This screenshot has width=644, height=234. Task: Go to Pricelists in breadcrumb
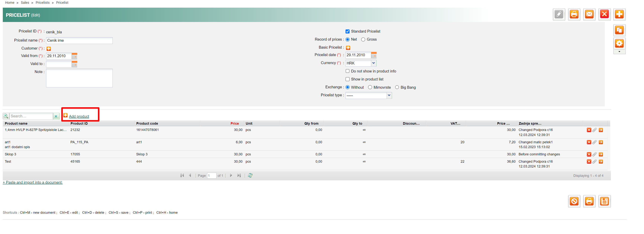[43, 2]
